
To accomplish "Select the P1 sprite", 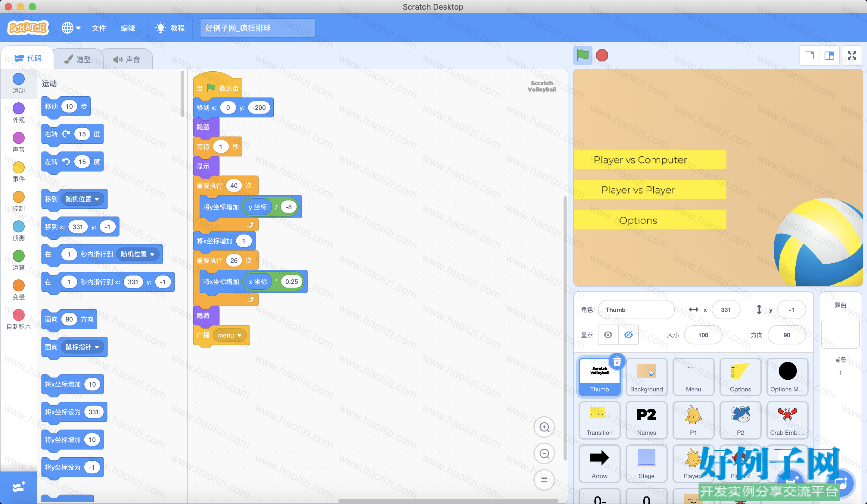I will click(x=693, y=420).
